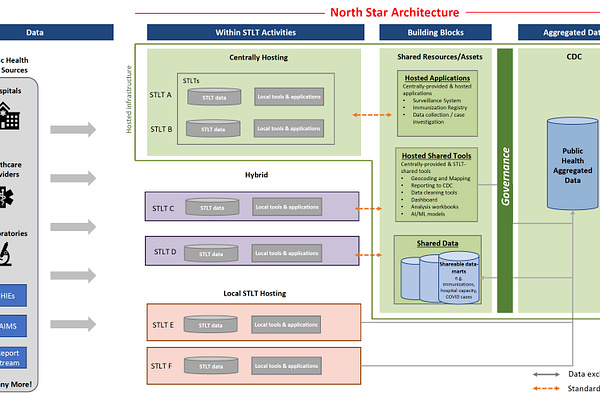Select the STLT F data cylinder
The width and height of the screenshot is (600, 400).
point(211,366)
